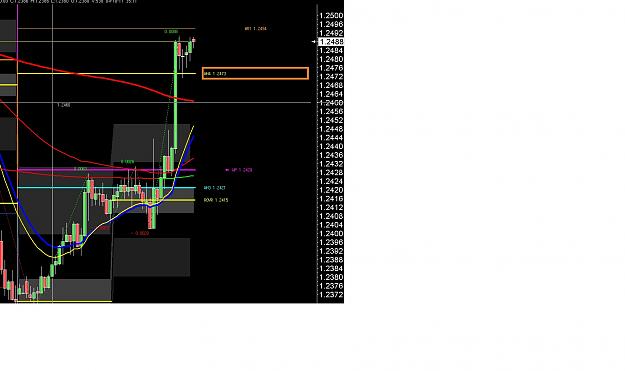The width and height of the screenshot is (625, 371).
Task: Click the yellow 1.2415 level label
Action: coord(216,200)
